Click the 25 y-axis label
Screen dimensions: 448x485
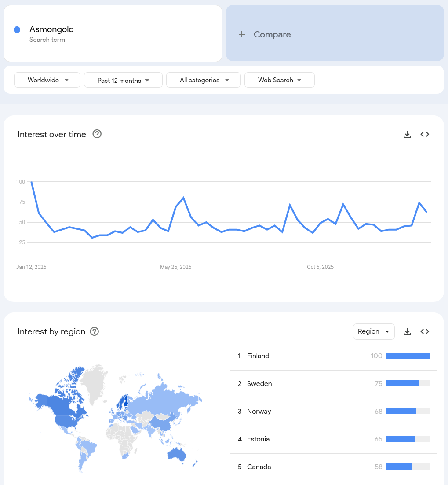(22, 242)
